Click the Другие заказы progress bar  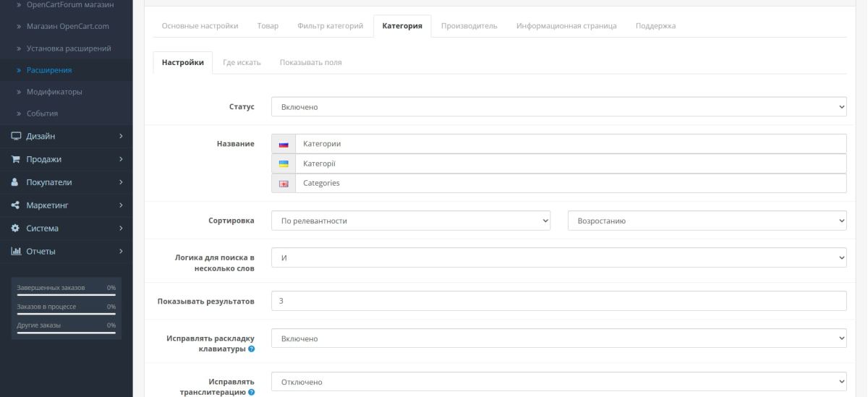coord(67,333)
